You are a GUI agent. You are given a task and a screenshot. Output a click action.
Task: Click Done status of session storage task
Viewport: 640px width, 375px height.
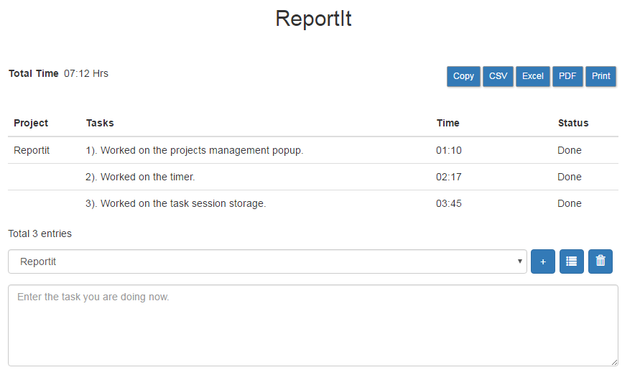pyautogui.click(x=569, y=203)
